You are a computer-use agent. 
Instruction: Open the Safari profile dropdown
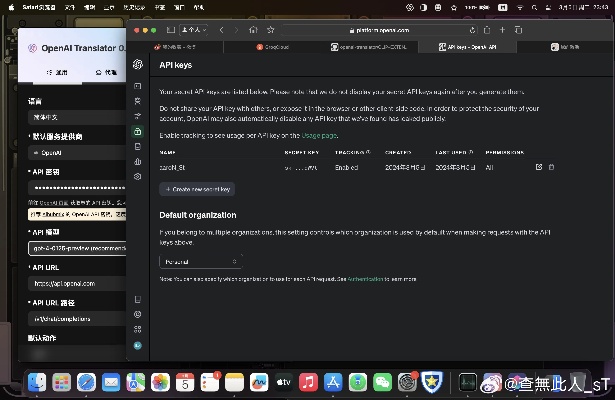point(194,30)
